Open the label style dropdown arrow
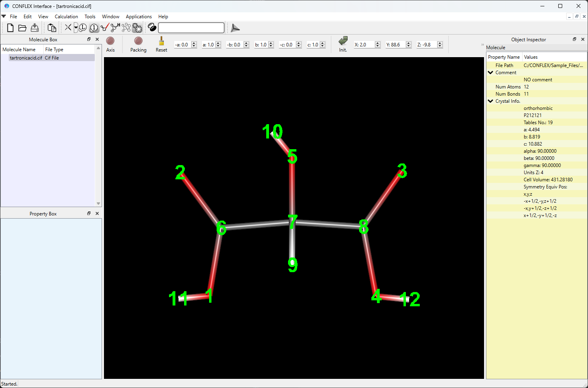This screenshot has width=588, height=388. pos(75,27)
